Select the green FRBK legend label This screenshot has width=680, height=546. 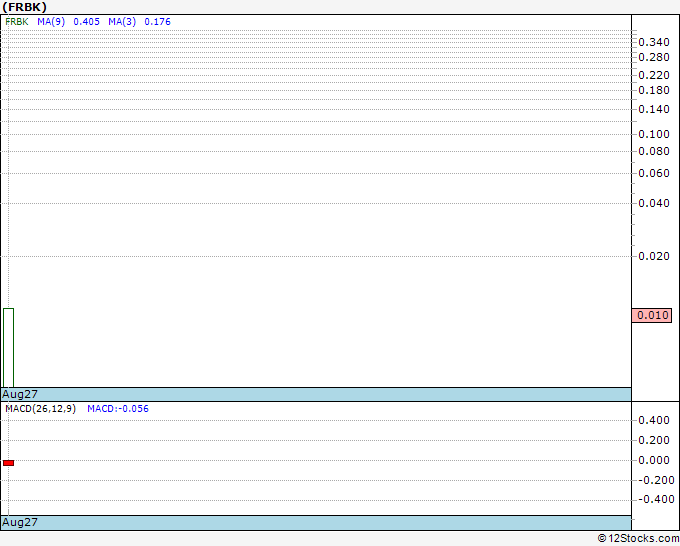coord(17,22)
